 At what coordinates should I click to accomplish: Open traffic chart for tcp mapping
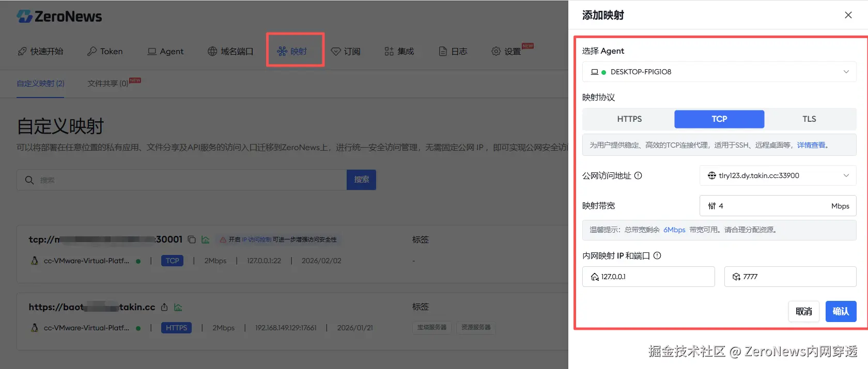pos(206,239)
